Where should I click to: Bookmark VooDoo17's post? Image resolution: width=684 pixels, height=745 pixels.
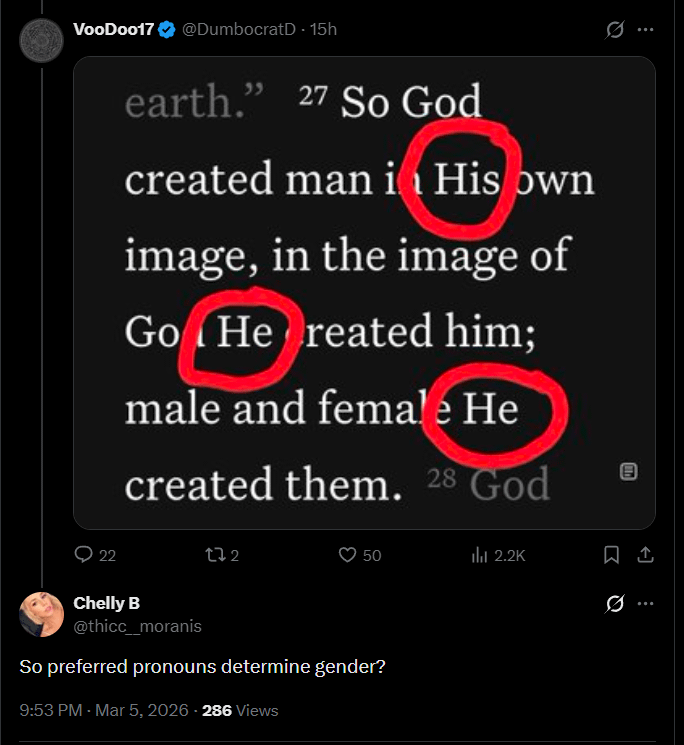(612, 555)
